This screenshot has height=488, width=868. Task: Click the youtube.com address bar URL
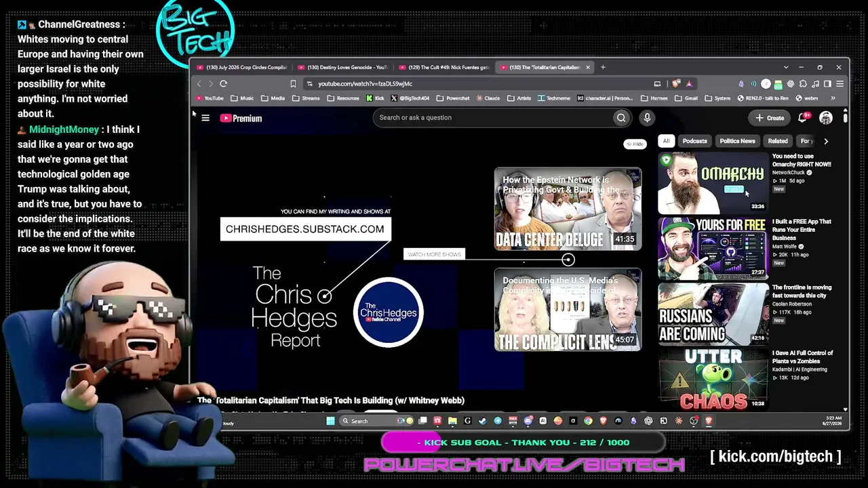(x=365, y=83)
